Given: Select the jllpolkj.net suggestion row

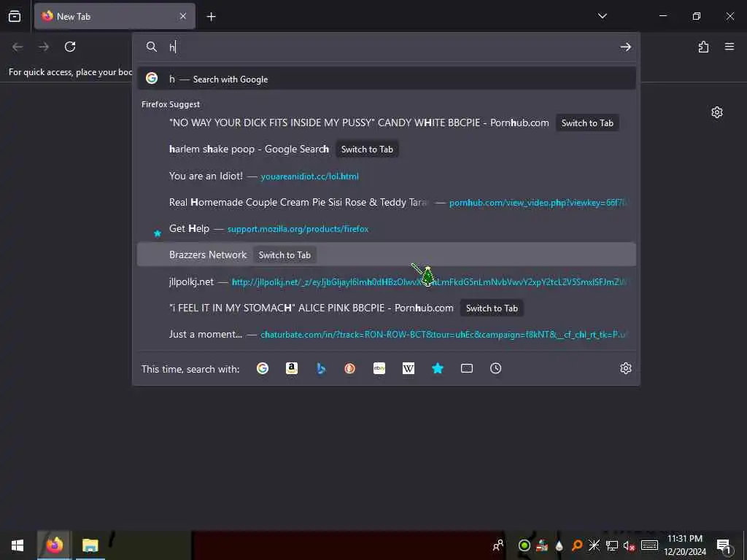Looking at the screenshot, I should pos(387,282).
